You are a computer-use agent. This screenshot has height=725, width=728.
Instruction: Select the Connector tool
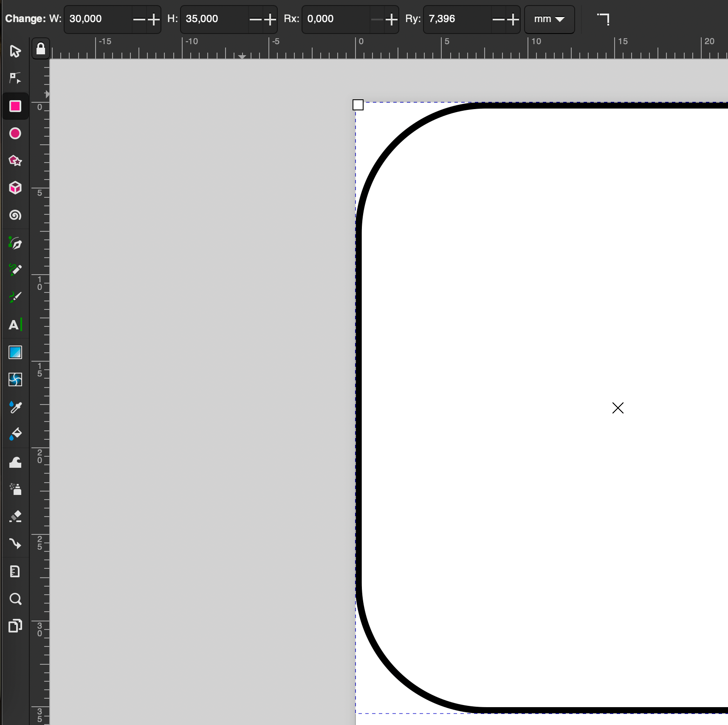(x=15, y=544)
